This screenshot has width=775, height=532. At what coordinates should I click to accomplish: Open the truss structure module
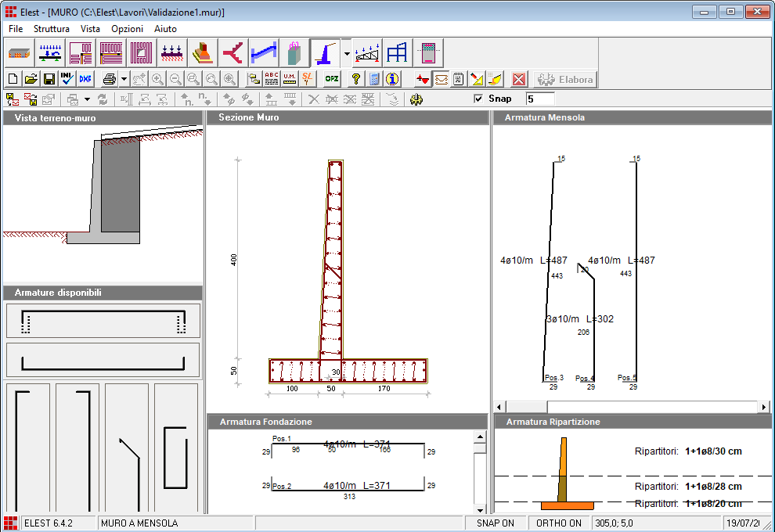tap(367, 52)
